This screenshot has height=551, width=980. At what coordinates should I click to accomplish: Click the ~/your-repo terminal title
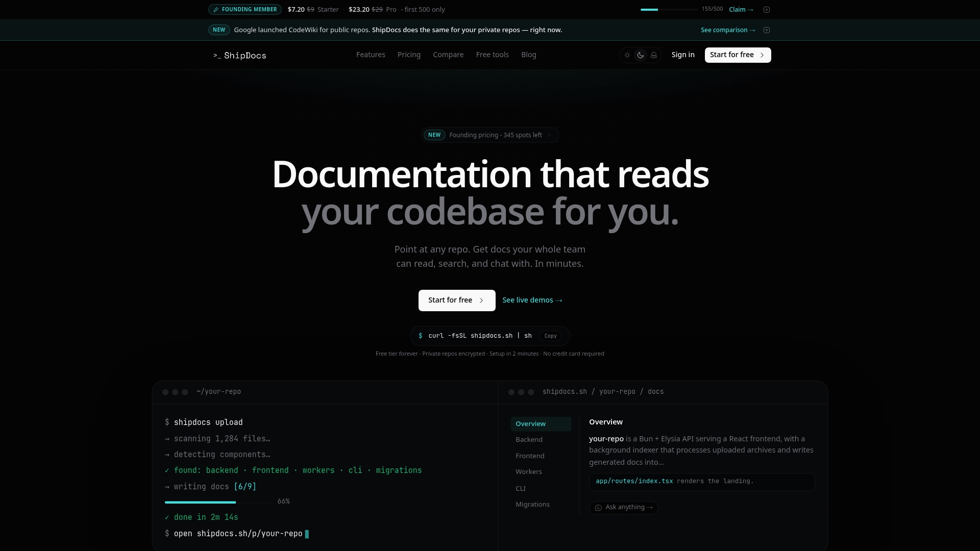coord(218,392)
